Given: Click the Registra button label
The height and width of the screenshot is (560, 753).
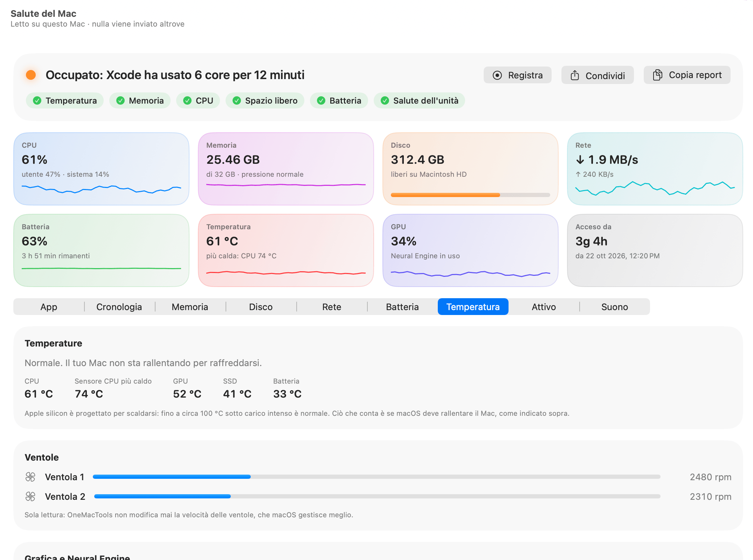Looking at the screenshot, I should pyautogui.click(x=525, y=75).
